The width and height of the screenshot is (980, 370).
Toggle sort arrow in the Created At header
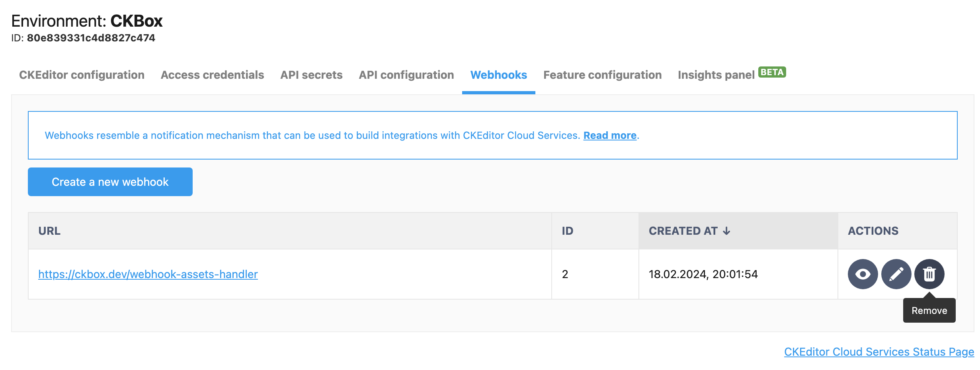pyautogui.click(x=727, y=231)
